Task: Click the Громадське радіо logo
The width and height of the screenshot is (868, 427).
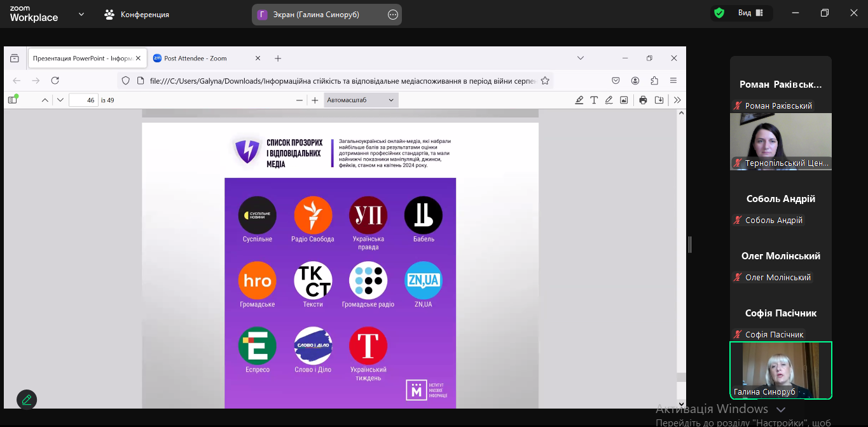Action: pyautogui.click(x=368, y=280)
